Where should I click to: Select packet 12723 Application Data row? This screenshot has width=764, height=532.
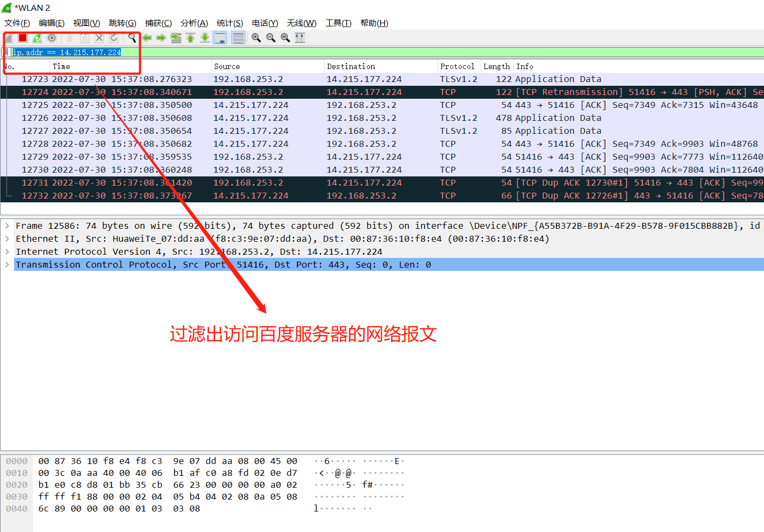[382, 79]
